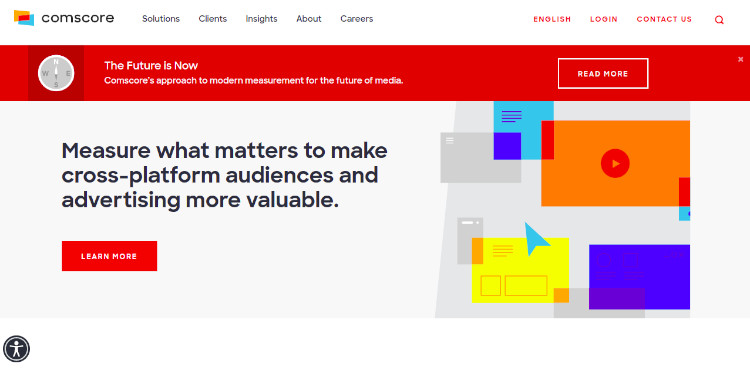Open the accessibility widget icon
This screenshot has width=750, height=370.
click(16, 349)
